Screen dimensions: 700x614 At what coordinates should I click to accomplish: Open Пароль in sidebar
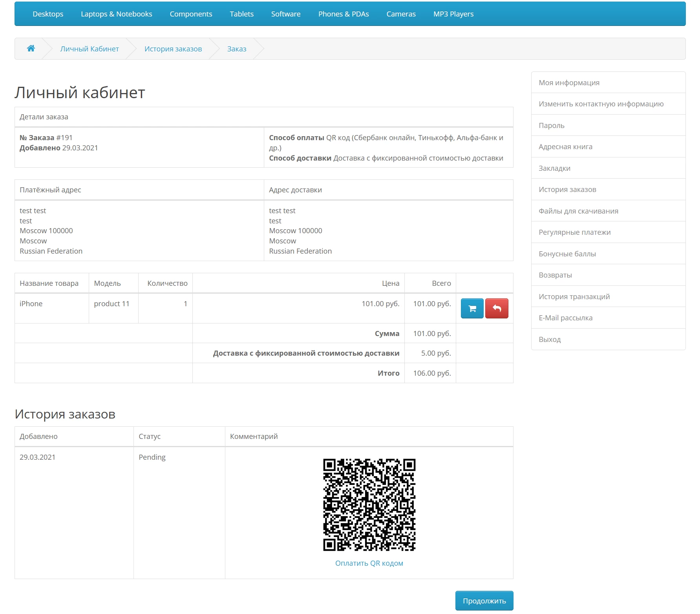click(x=608, y=125)
